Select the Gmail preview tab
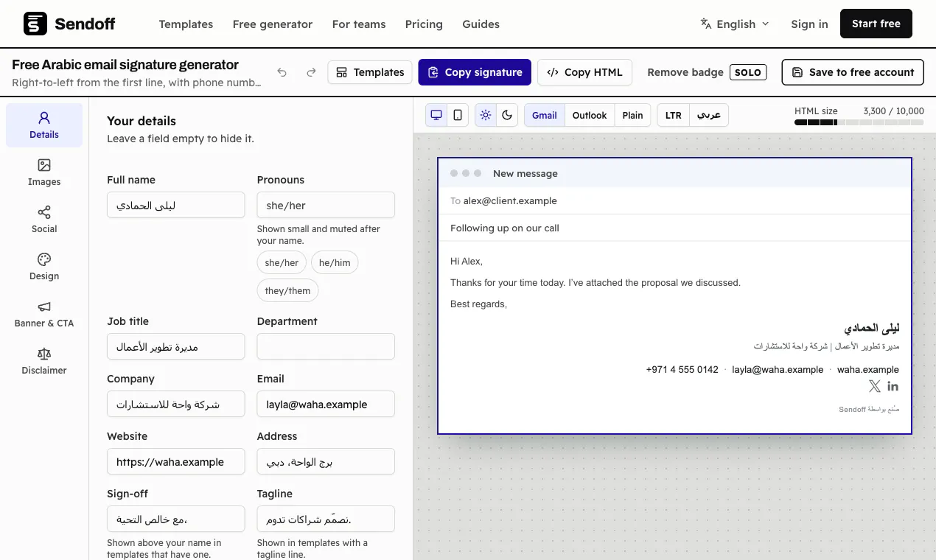 [545, 115]
